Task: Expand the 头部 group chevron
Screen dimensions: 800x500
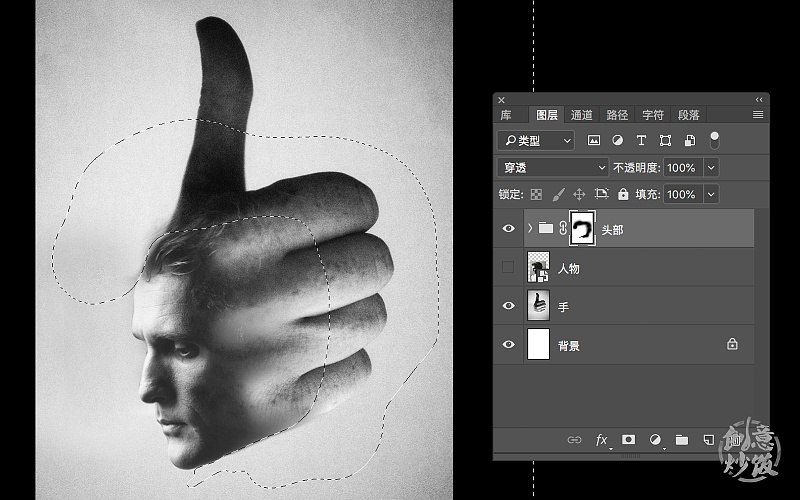Action: click(x=530, y=229)
